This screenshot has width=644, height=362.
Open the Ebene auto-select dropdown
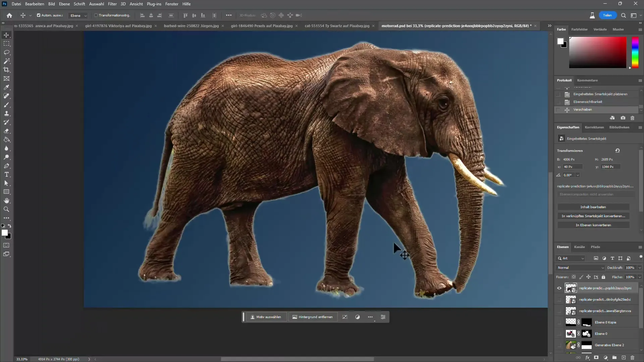[x=78, y=15]
